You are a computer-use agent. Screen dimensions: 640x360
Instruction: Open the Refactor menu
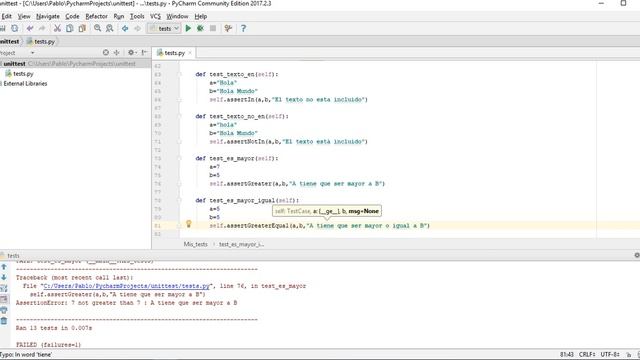pyautogui.click(x=96, y=16)
